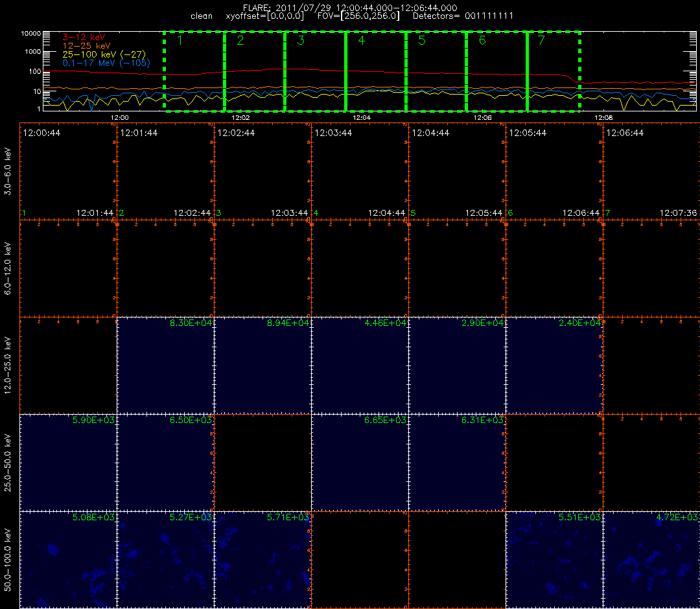The width and height of the screenshot is (700, 609).
Task: Pick interval 1 marker in the light curve
Action: (x=180, y=40)
